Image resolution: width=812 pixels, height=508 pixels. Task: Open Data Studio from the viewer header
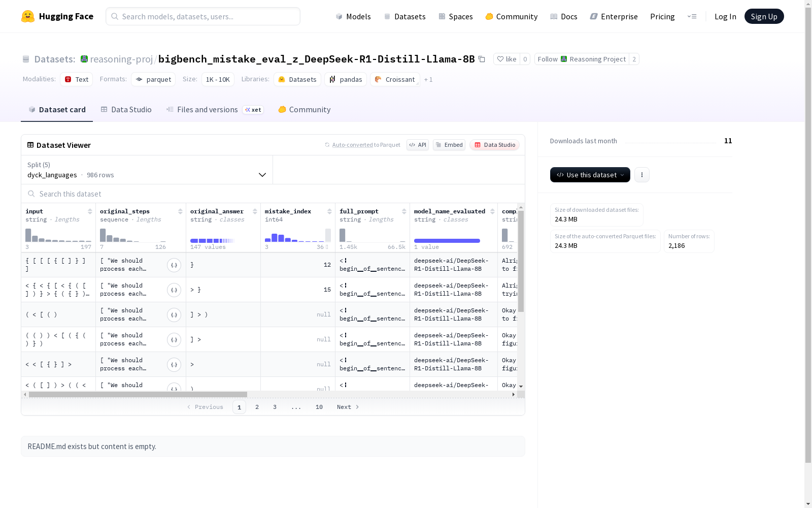click(x=495, y=145)
